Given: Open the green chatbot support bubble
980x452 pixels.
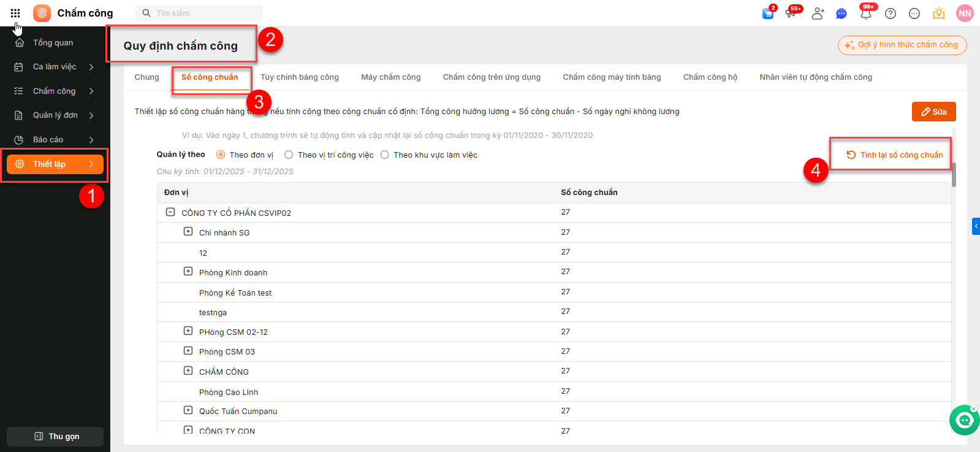Looking at the screenshot, I should pyautogui.click(x=964, y=420).
